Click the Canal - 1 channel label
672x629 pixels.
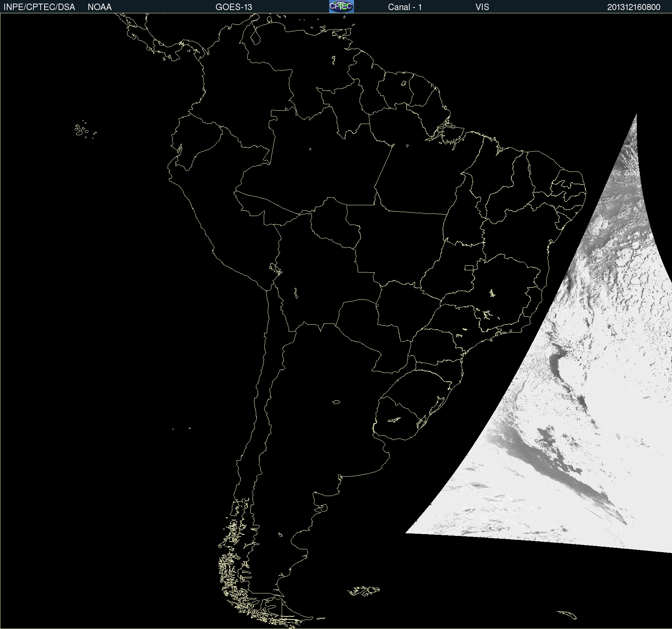pos(405,7)
